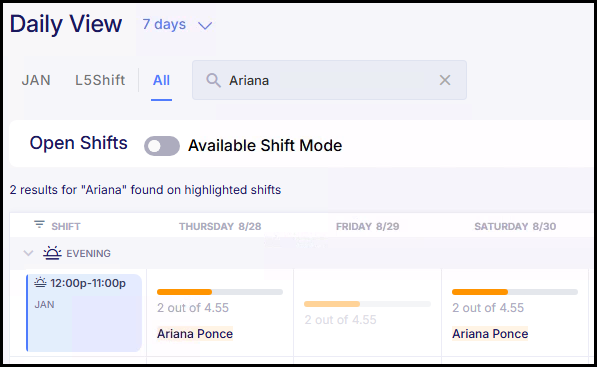Image resolution: width=597 pixels, height=367 pixels.
Task: Open the 12:00p-11:00p JAN shift card
Action: [84, 313]
